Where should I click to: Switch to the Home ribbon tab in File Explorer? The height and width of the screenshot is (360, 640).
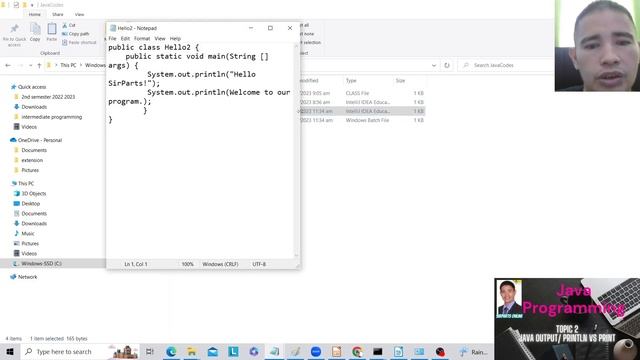pos(35,14)
